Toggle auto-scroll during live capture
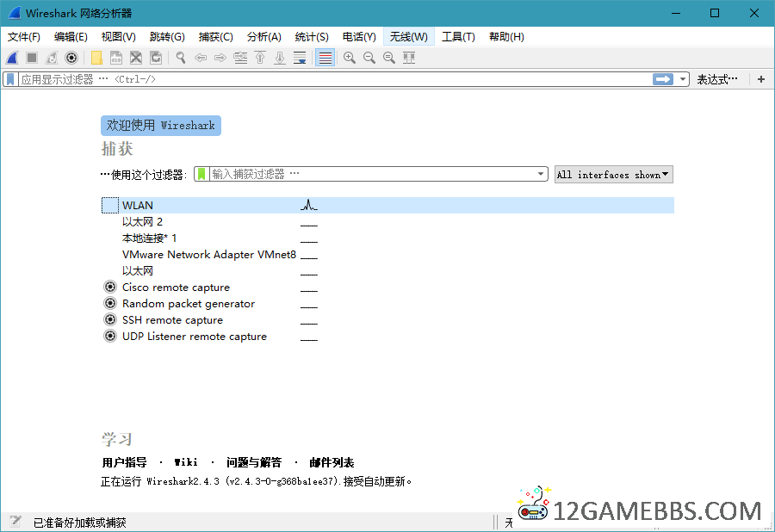 [x=300, y=58]
